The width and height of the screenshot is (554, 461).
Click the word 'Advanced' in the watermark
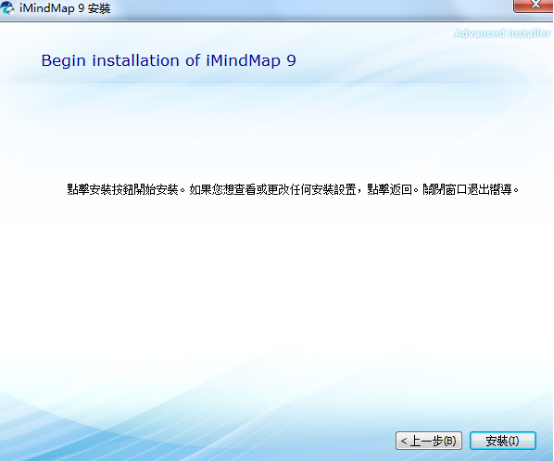click(x=479, y=33)
